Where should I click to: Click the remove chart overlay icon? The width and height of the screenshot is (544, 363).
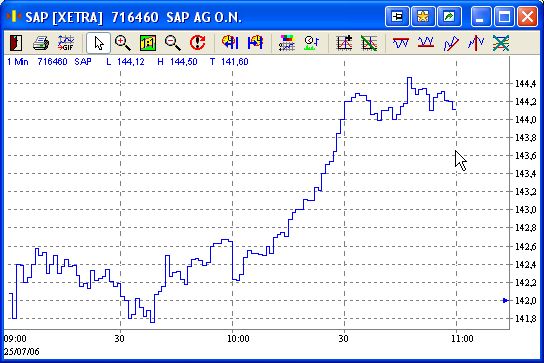369,43
